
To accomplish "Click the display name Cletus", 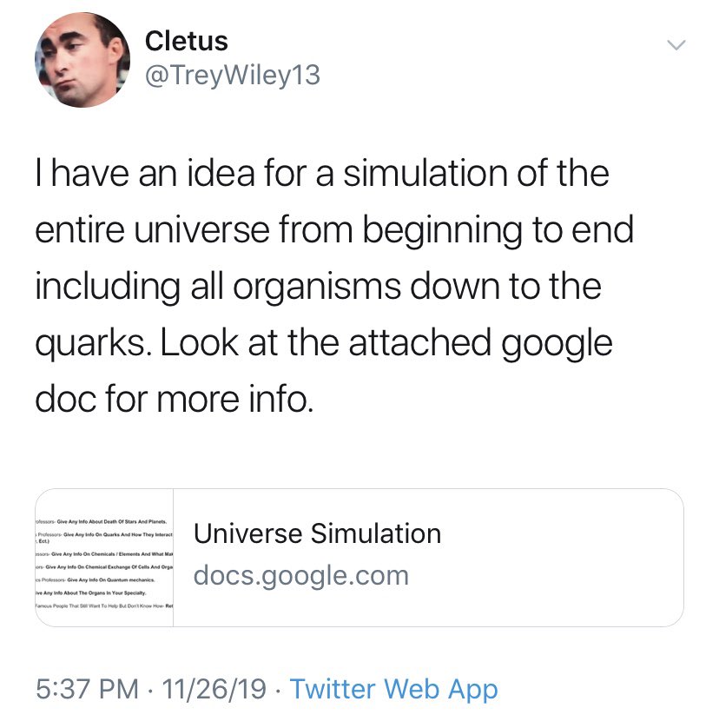I will click(x=187, y=40).
